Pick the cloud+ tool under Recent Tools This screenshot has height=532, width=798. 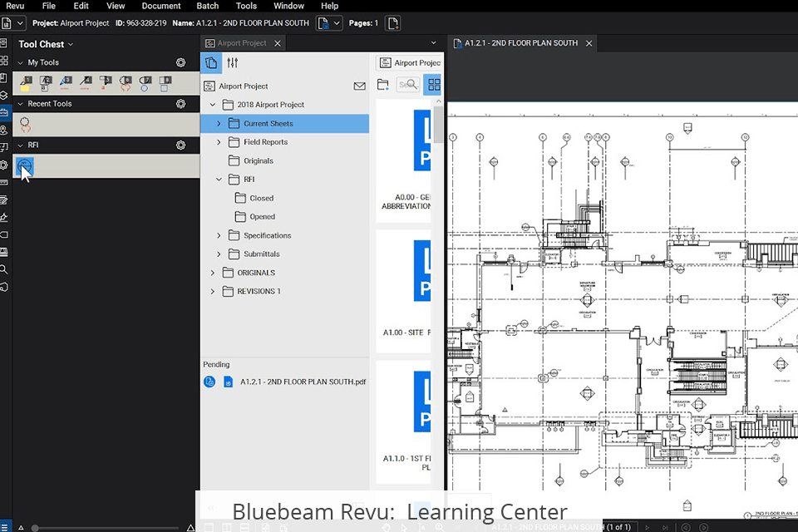click(x=25, y=124)
